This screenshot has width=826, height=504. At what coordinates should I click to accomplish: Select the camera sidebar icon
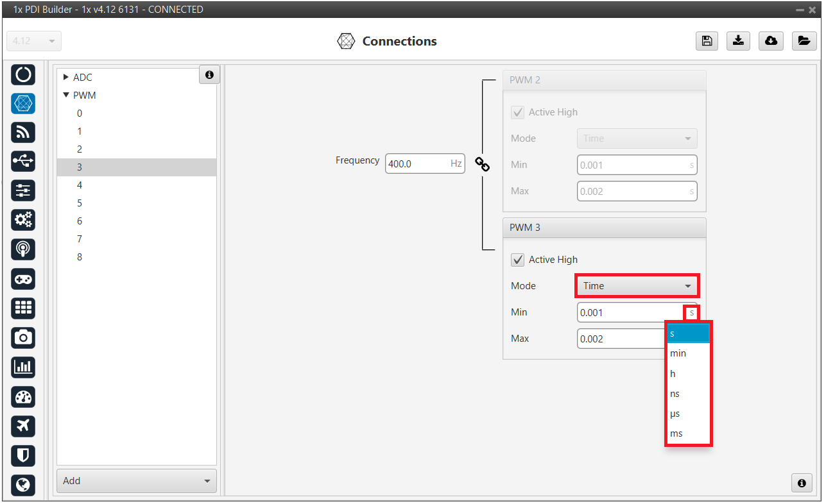pos(23,337)
